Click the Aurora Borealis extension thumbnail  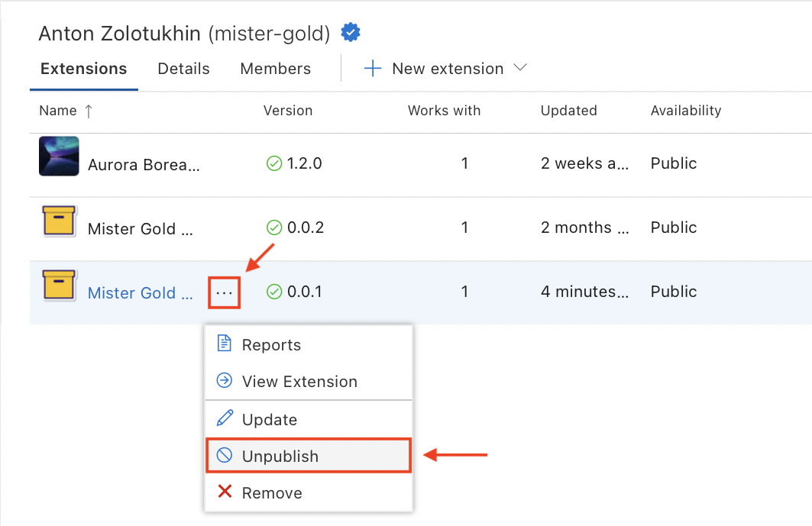coord(59,156)
